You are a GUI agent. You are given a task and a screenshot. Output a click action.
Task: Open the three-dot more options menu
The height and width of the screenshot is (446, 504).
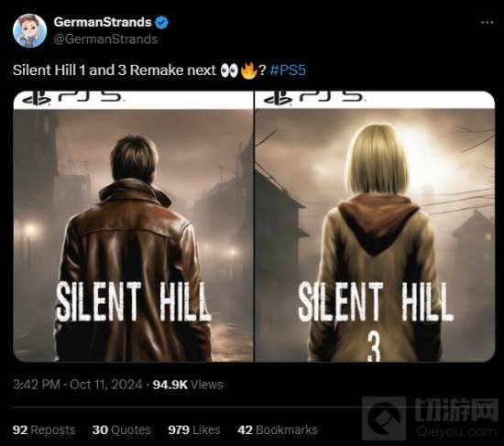tap(487, 23)
